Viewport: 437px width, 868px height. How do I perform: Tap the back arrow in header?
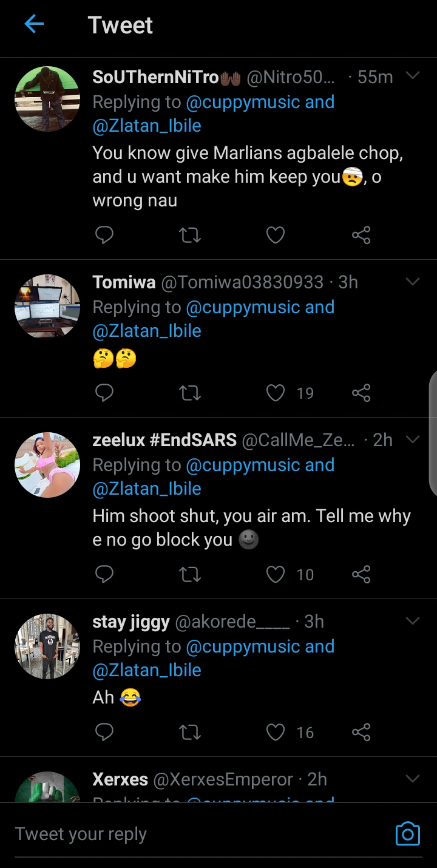click(34, 25)
